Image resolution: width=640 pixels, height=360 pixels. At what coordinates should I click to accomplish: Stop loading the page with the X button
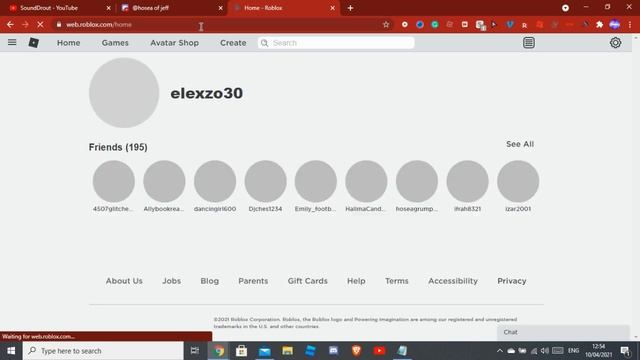(40, 24)
